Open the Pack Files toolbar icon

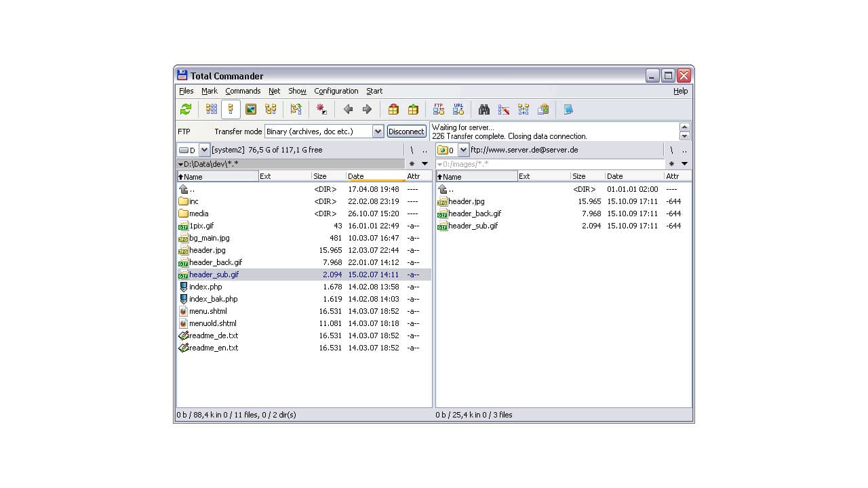click(393, 109)
